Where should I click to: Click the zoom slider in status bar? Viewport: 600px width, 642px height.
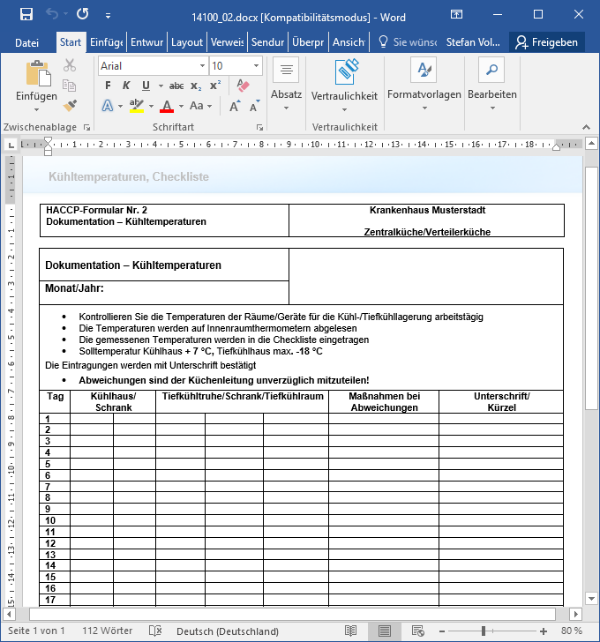click(499, 631)
